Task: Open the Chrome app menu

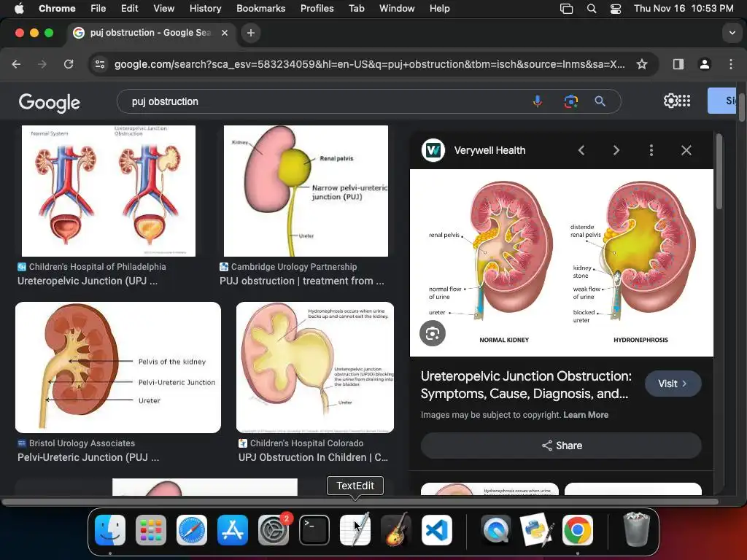Action: [57, 9]
